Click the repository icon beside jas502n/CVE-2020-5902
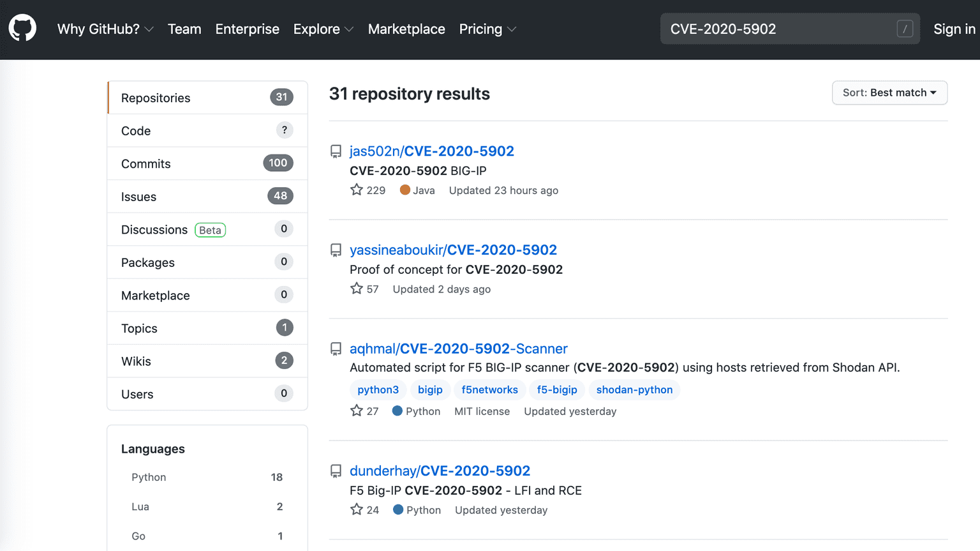This screenshot has height=551, width=980. click(x=336, y=151)
